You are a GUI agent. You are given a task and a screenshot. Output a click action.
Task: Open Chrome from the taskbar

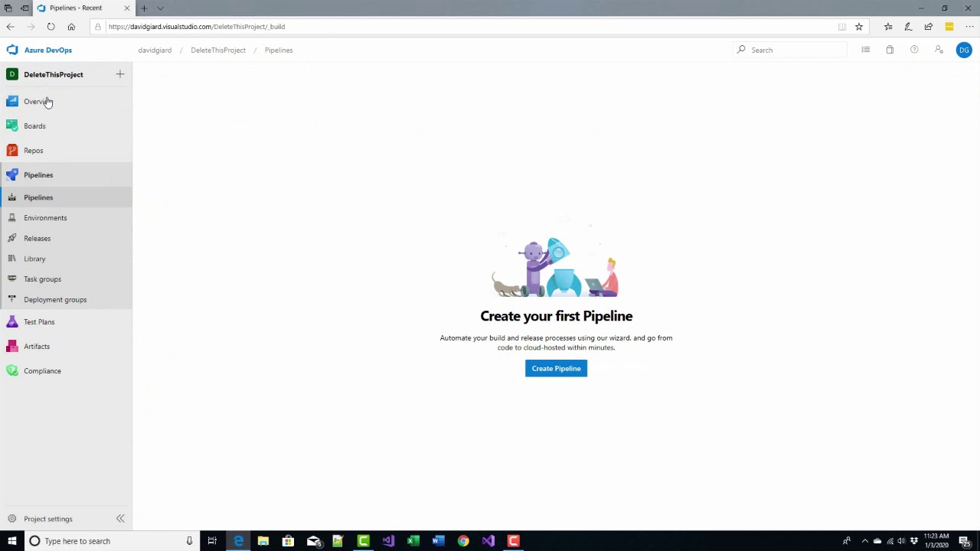click(x=463, y=541)
